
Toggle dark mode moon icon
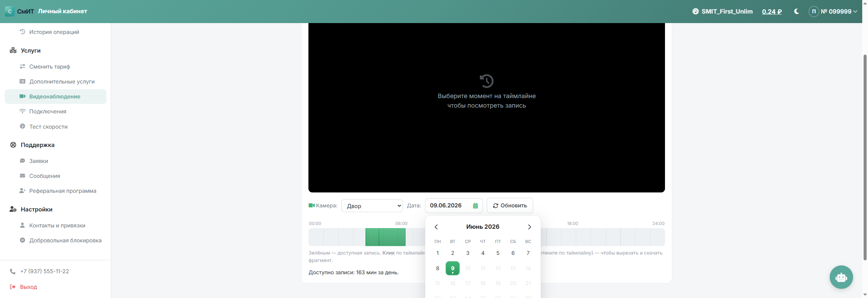(x=796, y=12)
